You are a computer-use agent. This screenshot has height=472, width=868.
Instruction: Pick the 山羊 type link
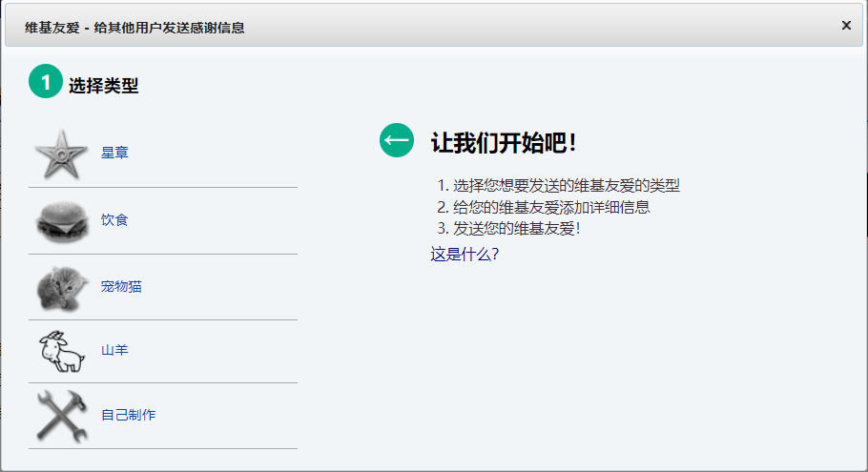click(114, 350)
